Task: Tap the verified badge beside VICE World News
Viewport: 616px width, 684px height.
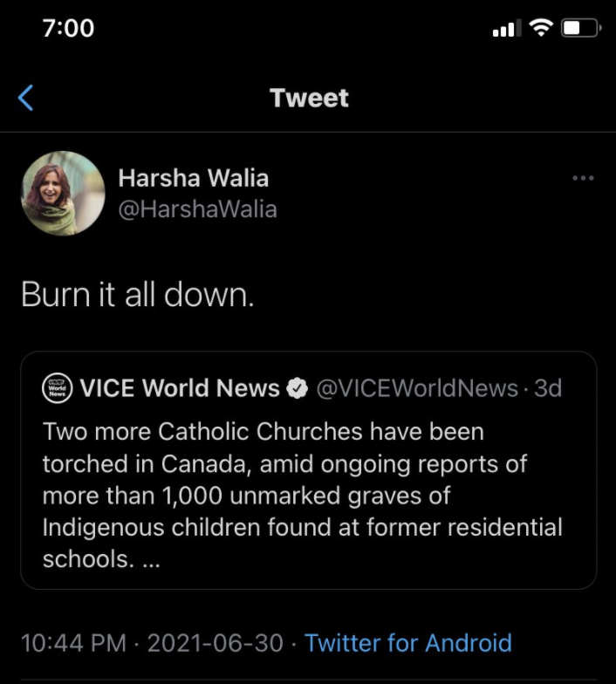Action: tap(298, 389)
